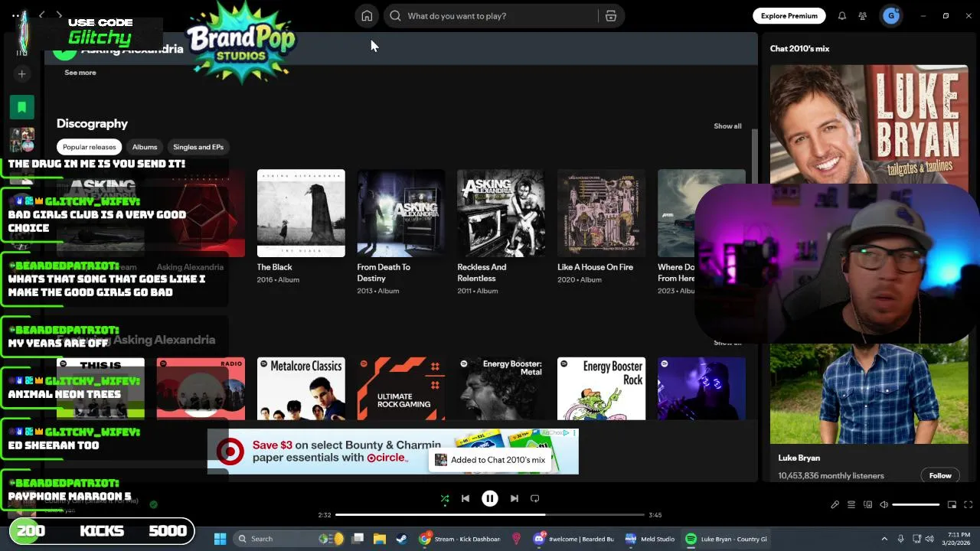Screen dimensions: 980x551
Task: Open the notifications bell
Action: click(841, 16)
